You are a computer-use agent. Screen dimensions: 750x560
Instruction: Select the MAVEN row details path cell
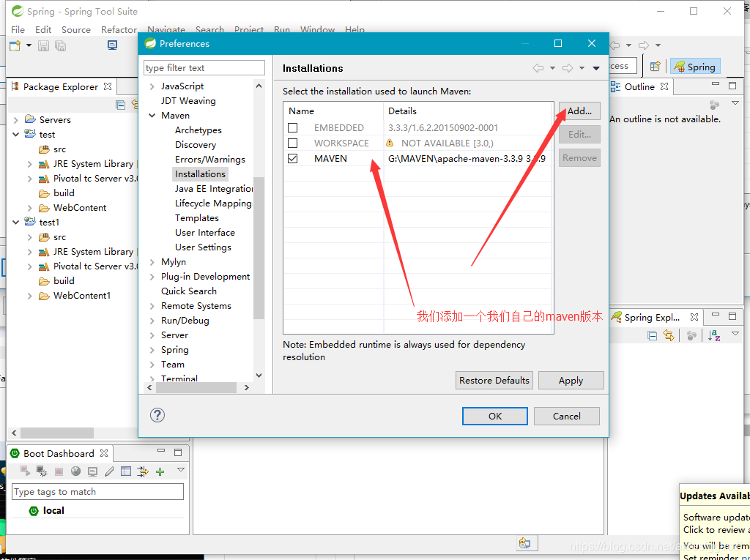pos(467,158)
